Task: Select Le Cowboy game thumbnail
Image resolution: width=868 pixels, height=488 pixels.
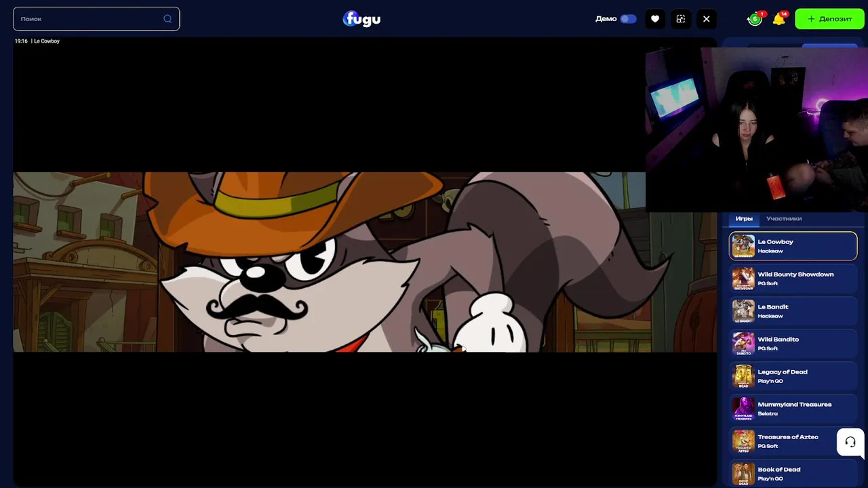Action: coord(744,246)
